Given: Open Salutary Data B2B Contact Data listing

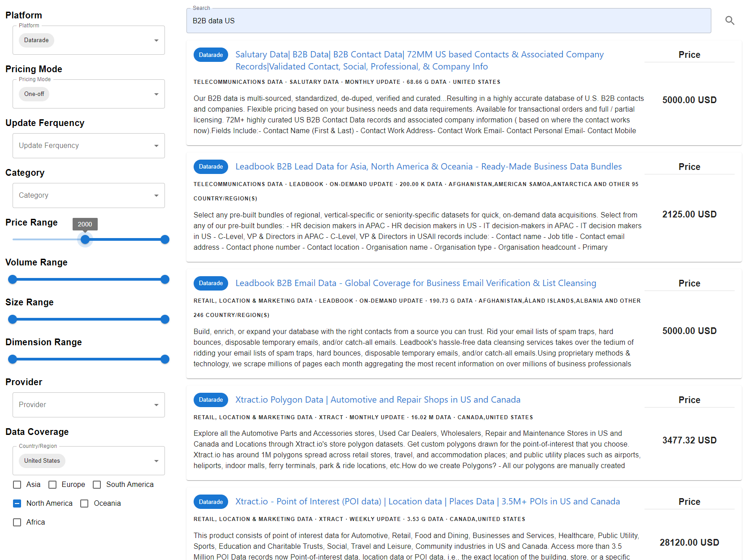Looking at the screenshot, I should click(420, 61).
